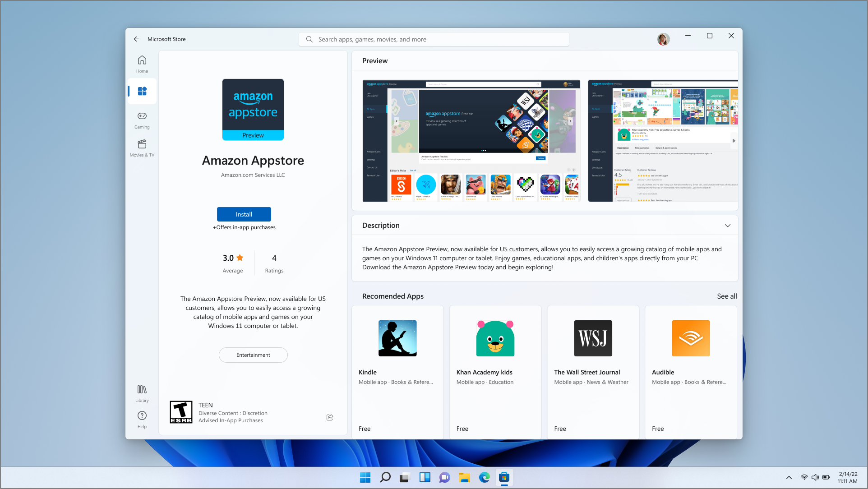Click the Khan Academy Kids app icon
The image size is (868, 489).
coord(495,338)
